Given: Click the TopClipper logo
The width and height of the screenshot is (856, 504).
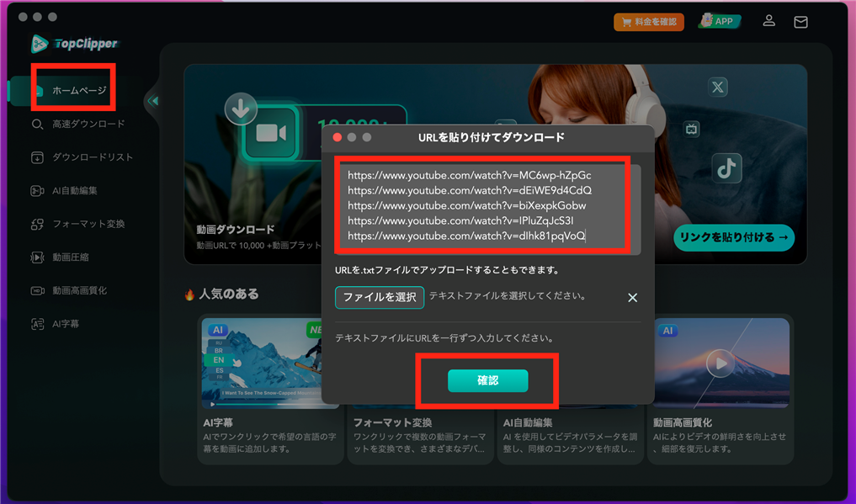Looking at the screenshot, I should [x=74, y=44].
